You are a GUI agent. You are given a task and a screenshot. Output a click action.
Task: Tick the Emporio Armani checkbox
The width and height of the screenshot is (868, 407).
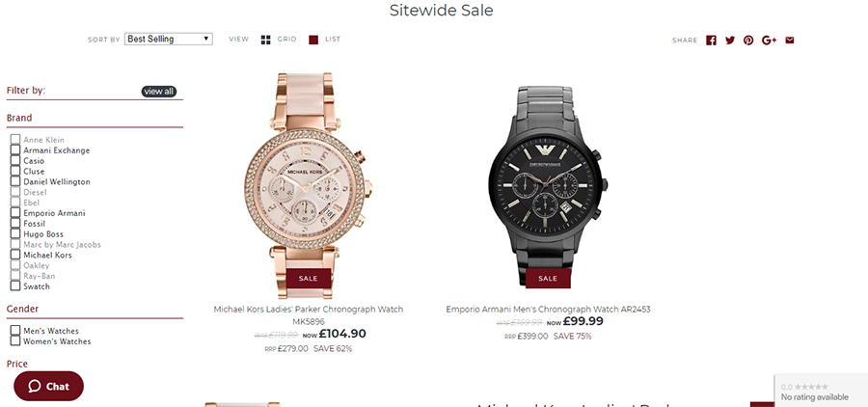[x=14, y=212]
